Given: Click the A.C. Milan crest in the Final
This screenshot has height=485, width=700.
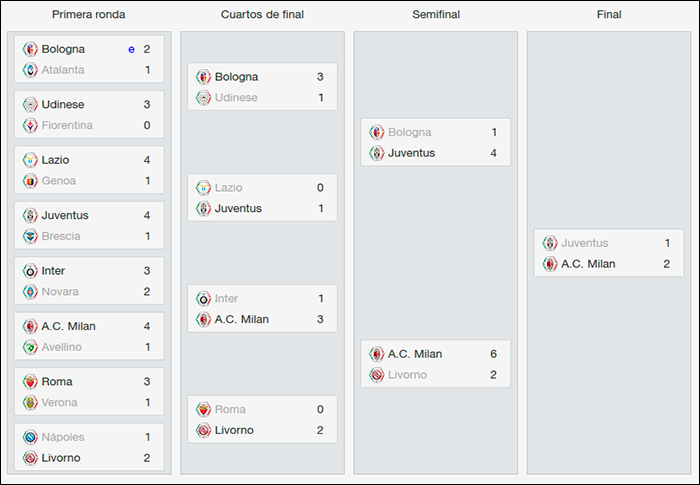Looking at the screenshot, I should click(x=550, y=264).
